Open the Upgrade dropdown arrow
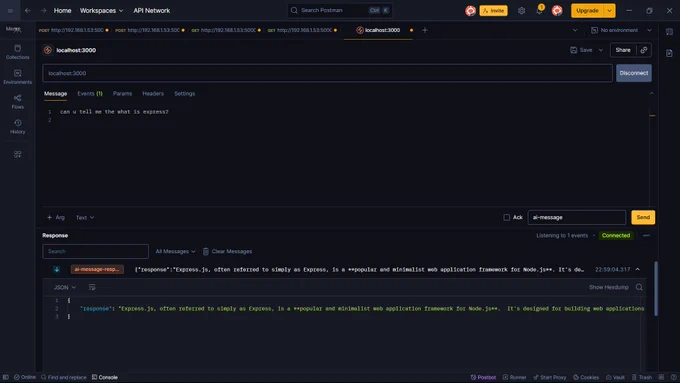Screen dimensions: 680x383 [x=609, y=10]
